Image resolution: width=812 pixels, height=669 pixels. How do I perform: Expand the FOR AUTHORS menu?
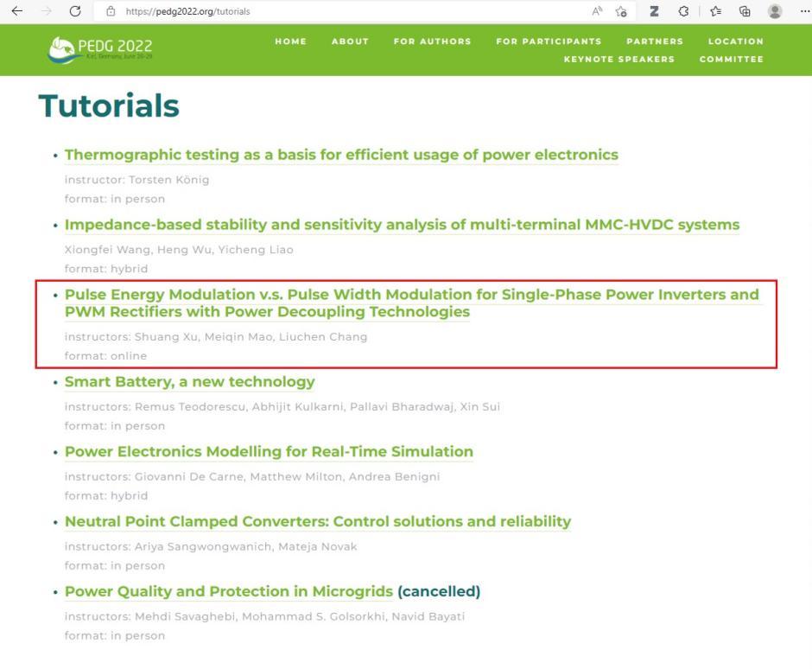[x=432, y=41]
